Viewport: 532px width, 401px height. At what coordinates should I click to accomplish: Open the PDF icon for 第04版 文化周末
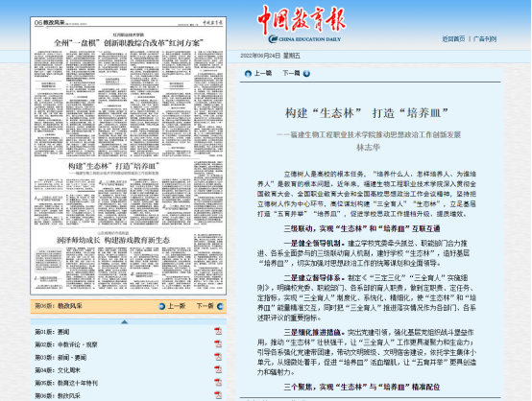(x=218, y=369)
